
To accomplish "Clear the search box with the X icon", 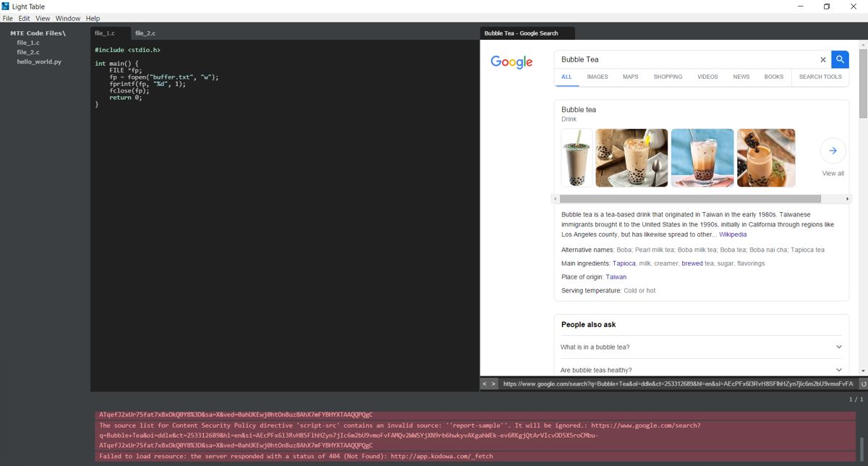I will 822,59.
